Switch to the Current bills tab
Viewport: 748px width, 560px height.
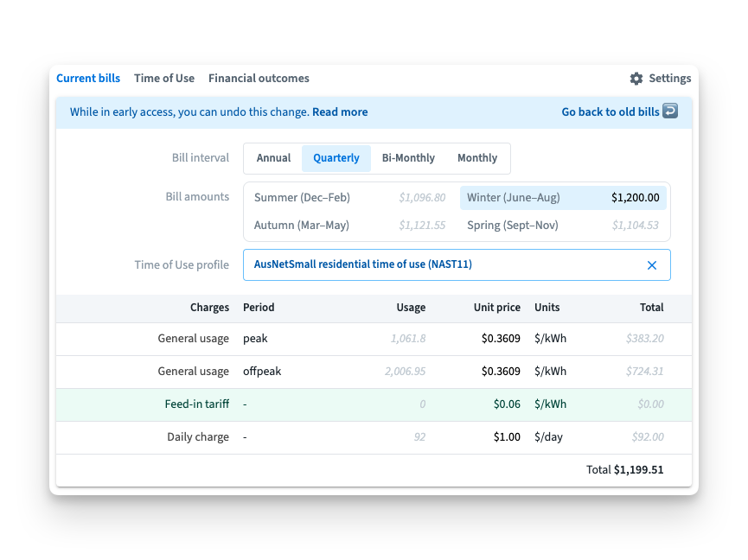pyautogui.click(x=88, y=79)
